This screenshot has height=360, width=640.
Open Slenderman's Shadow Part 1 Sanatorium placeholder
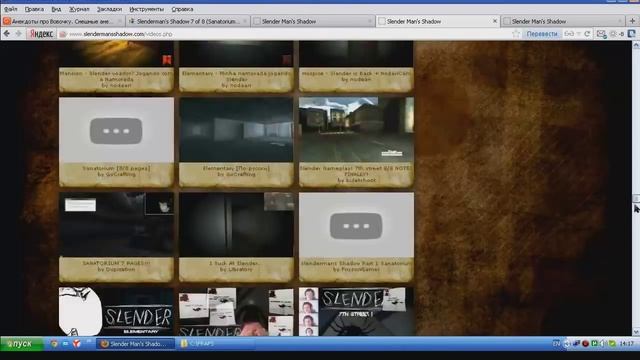click(x=356, y=225)
